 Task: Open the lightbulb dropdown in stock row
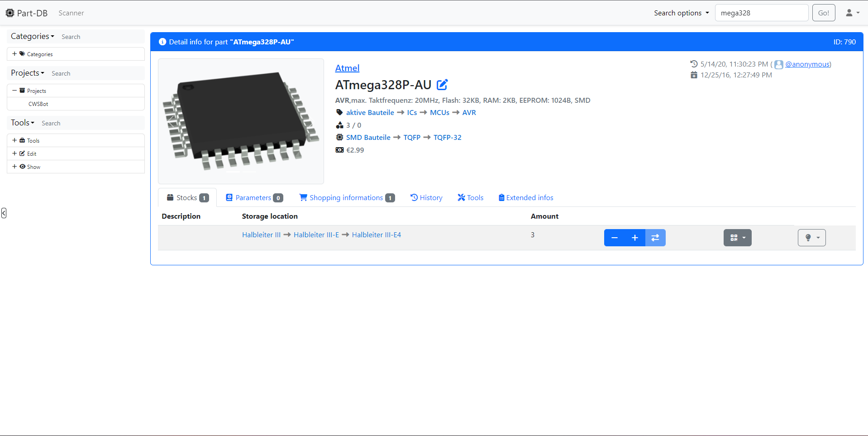(811, 238)
